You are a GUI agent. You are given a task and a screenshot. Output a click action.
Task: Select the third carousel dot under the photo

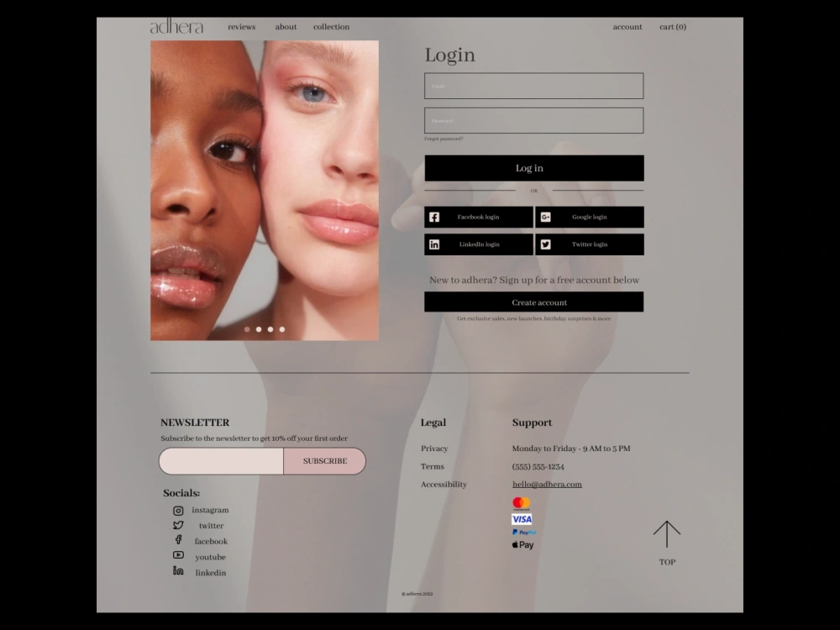270,329
